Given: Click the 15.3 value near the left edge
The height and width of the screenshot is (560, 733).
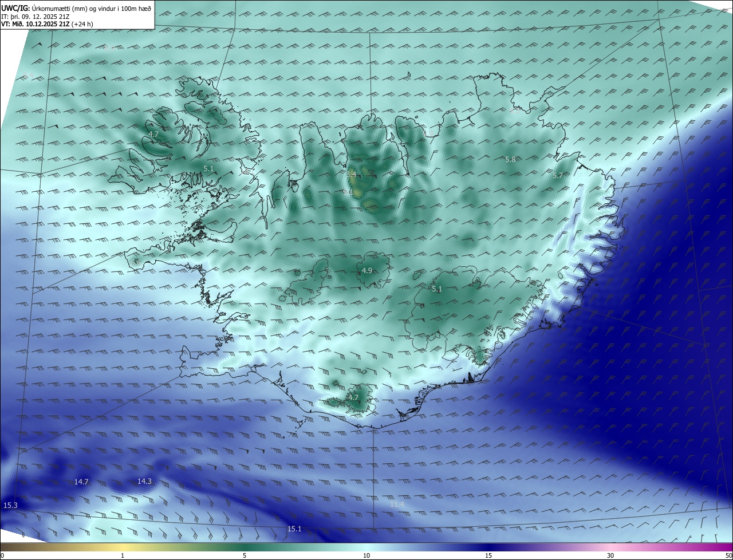Looking at the screenshot, I should pyautogui.click(x=10, y=505).
